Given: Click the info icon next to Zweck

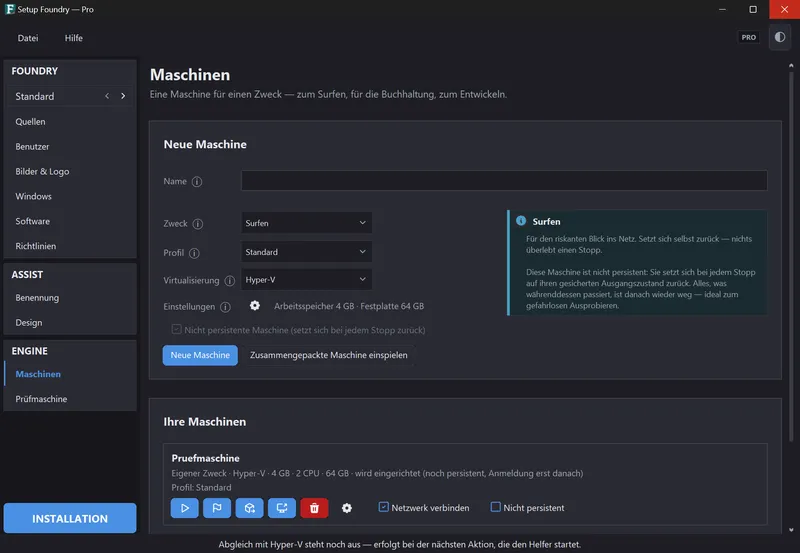Looking at the screenshot, I should (x=198, y=224).
